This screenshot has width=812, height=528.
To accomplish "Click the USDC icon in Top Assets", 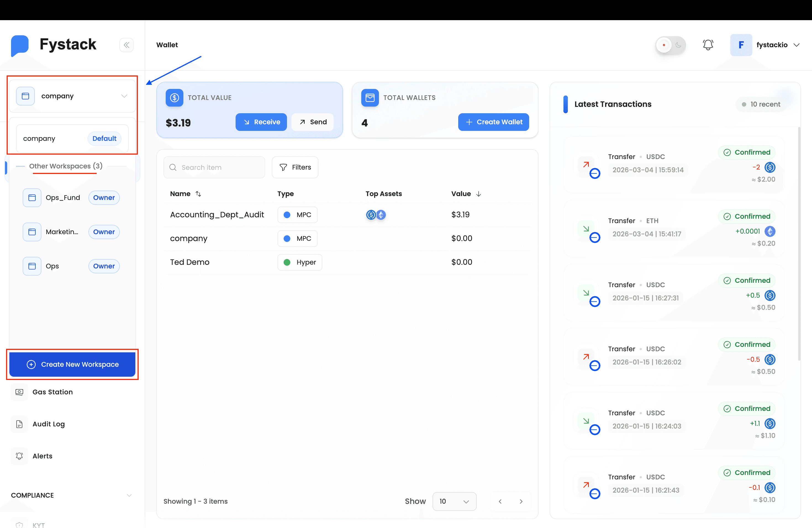I will click(371, 215).
